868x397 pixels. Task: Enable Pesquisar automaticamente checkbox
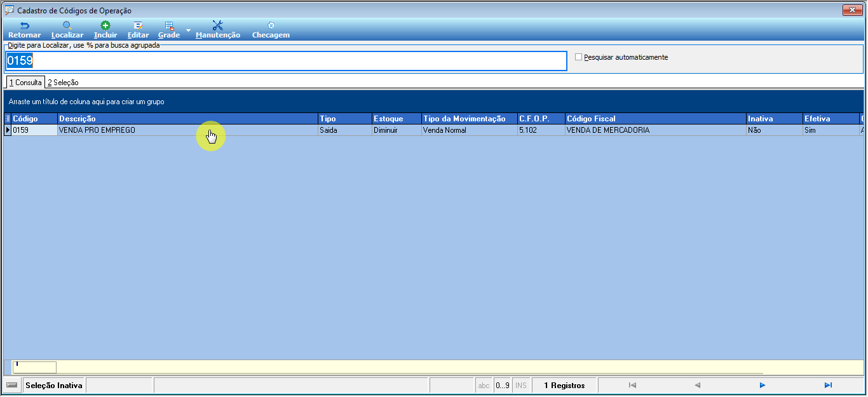[578, 57]
